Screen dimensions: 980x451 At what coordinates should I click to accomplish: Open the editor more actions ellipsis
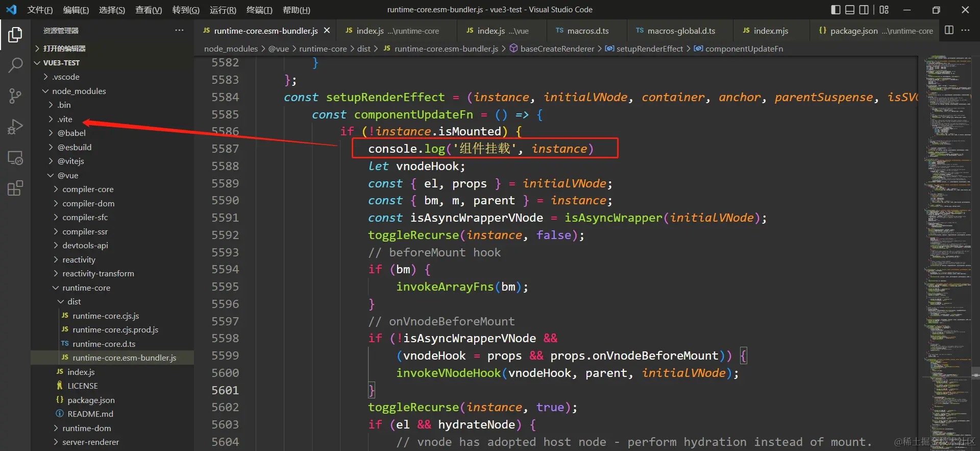point(965,30)
